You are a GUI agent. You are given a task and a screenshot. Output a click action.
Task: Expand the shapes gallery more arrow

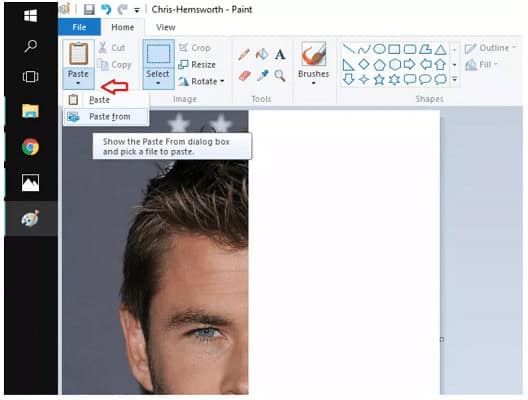(x=455, y=80)
